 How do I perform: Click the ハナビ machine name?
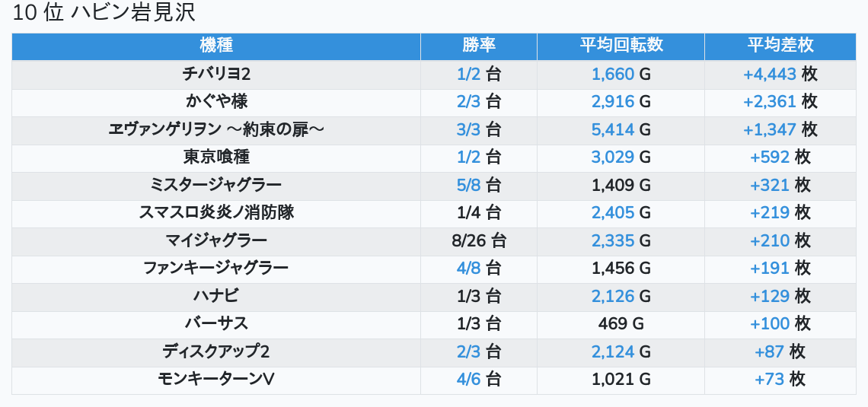pos(216,296)
